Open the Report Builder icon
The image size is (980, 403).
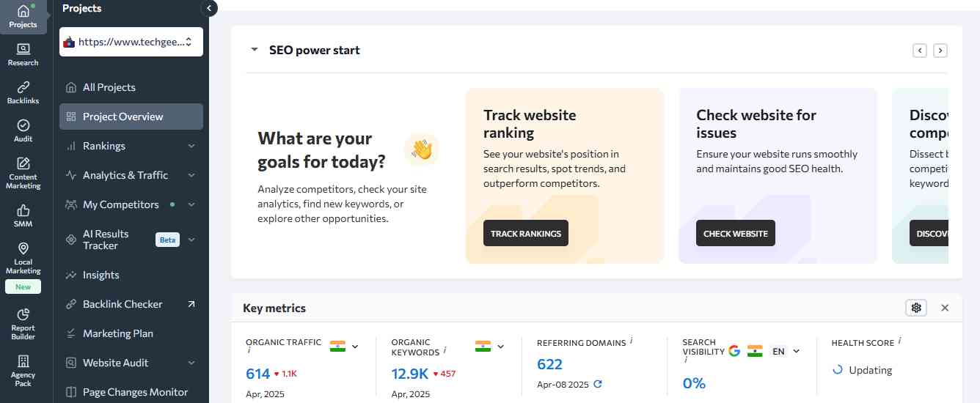(x=23, y=314)
